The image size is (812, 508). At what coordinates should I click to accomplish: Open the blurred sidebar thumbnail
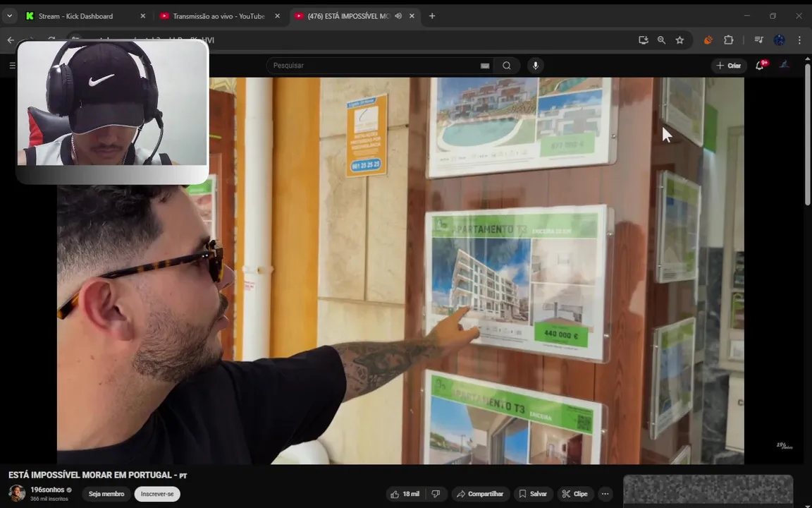(708, 491)
